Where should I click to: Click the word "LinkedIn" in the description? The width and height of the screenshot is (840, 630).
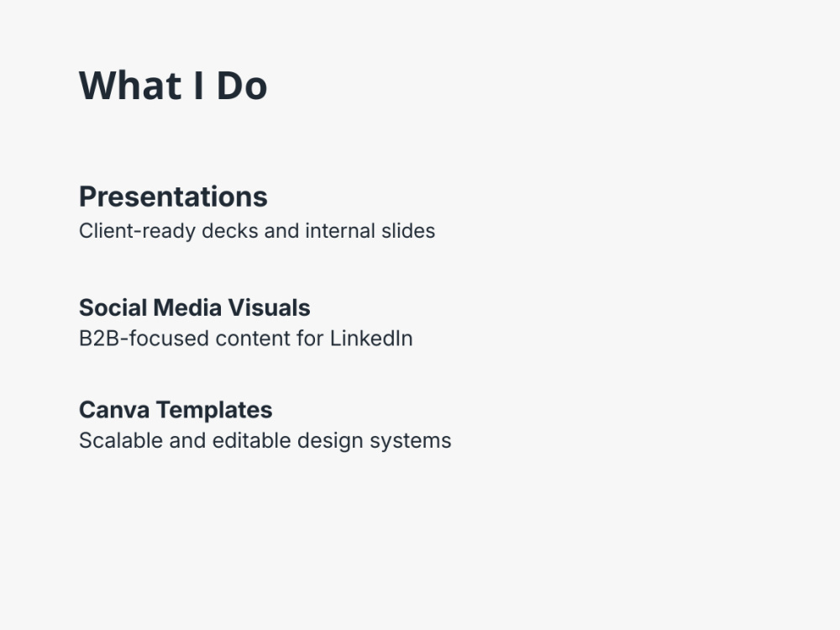click(371, 339)
